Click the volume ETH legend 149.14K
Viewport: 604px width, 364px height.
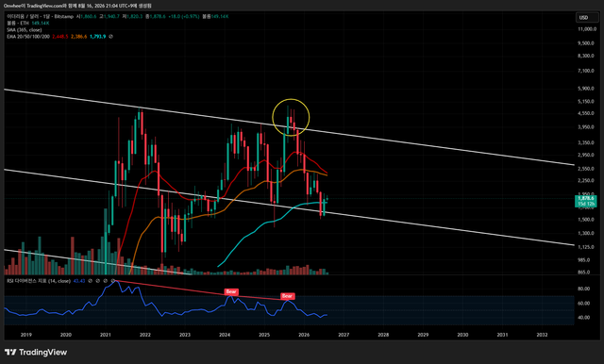click(x=28, y=23)
